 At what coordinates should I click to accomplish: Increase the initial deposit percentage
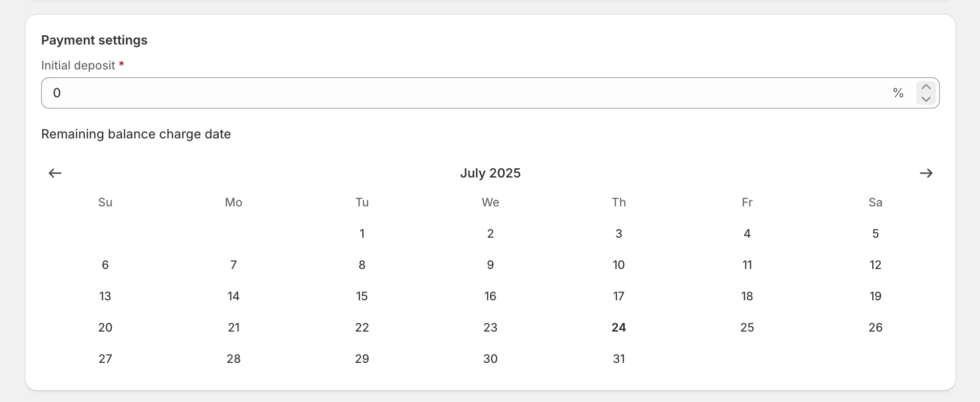[x=926, y=87]
